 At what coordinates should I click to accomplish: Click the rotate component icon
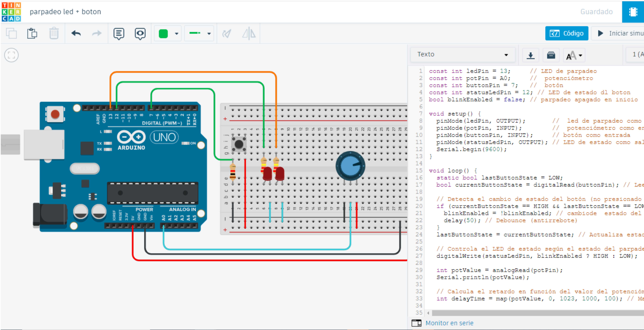(227, 33)
